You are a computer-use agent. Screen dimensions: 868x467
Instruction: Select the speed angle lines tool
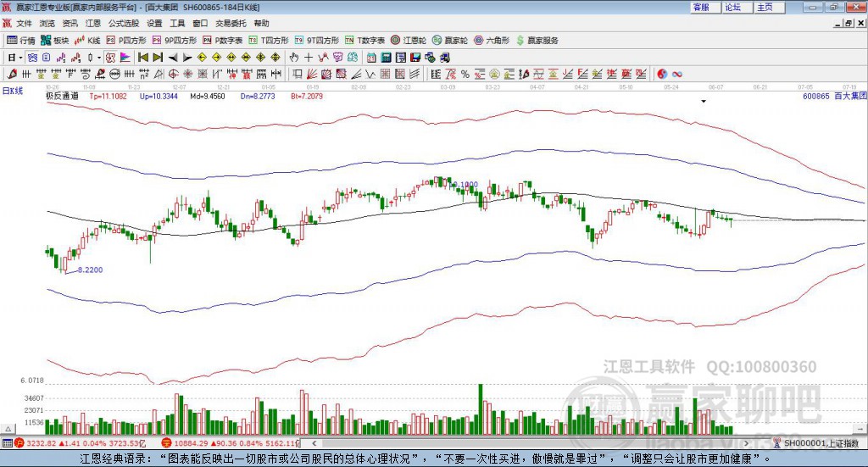[356, 74]
